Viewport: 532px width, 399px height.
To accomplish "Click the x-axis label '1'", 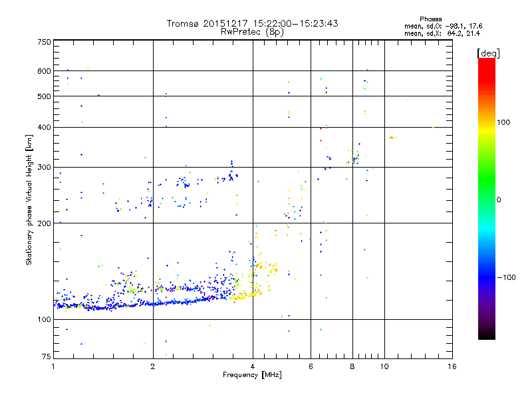I will [x=53, y=366].
